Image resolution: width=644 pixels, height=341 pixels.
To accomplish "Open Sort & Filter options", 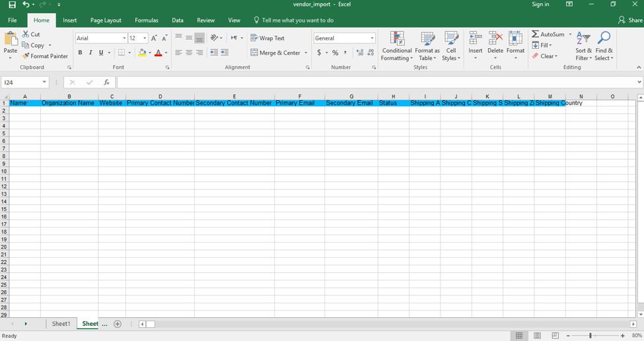I will click(x=583, y=46).
